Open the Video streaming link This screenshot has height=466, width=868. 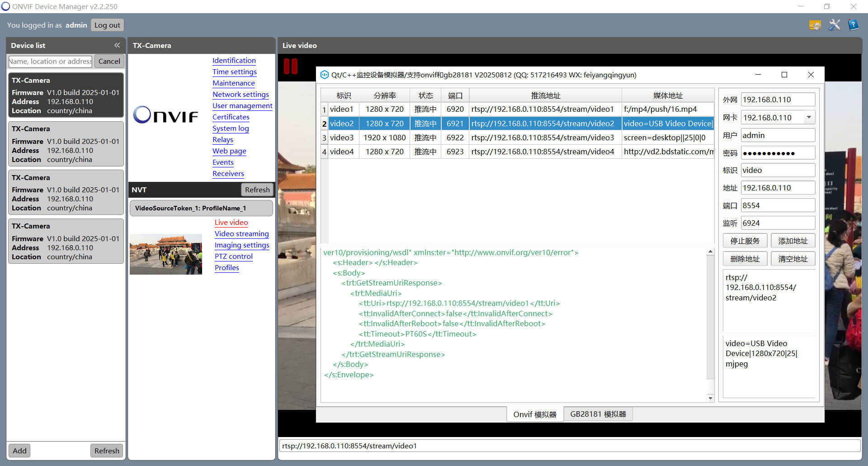coord(241,234)
